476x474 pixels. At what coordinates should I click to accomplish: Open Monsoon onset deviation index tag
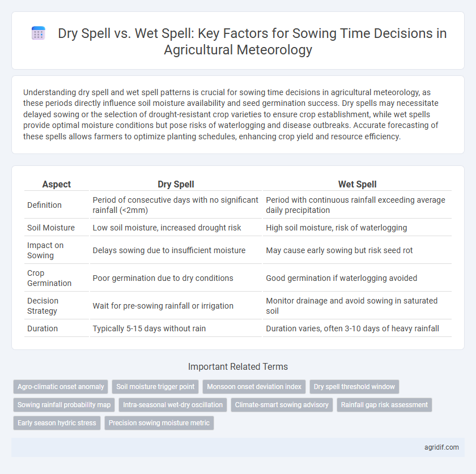254,387
